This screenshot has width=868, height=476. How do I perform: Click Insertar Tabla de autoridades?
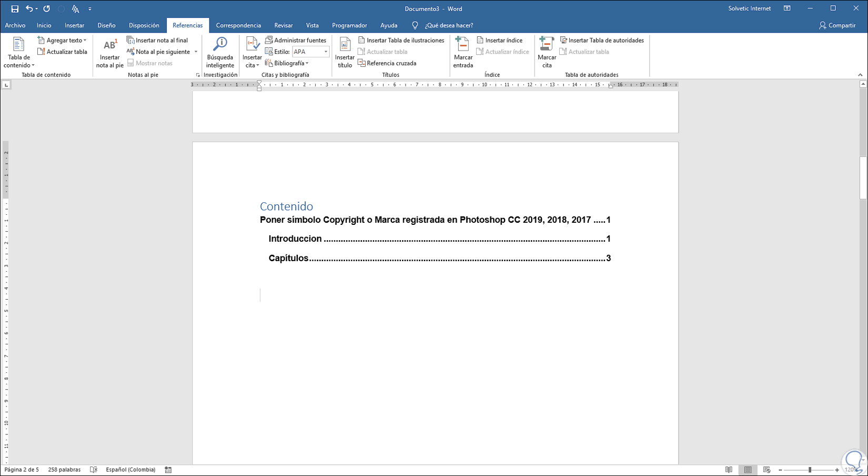[602, 40]
